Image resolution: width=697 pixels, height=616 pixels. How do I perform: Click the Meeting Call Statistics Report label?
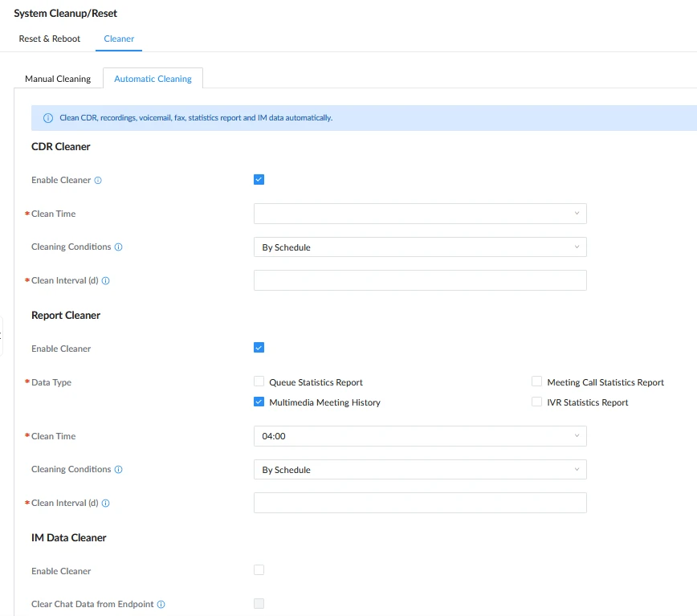[605, 382]
